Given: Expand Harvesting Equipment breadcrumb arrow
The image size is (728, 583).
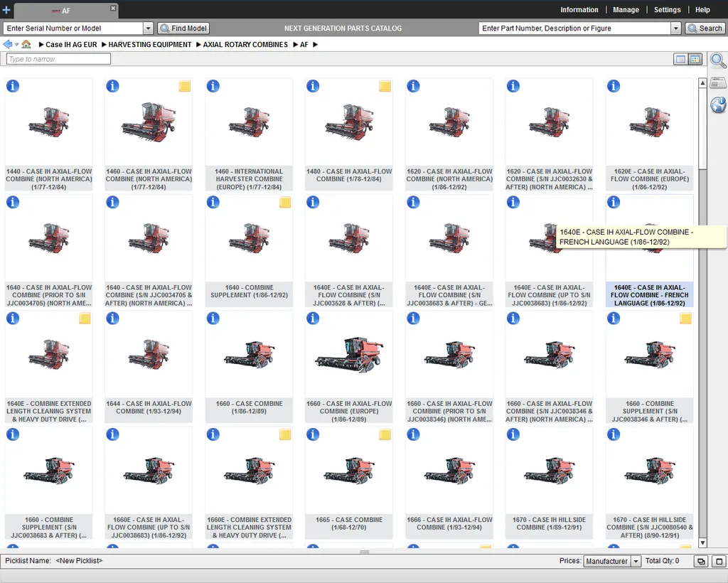Looking at the screenshot, I should [x=104, y=45].
